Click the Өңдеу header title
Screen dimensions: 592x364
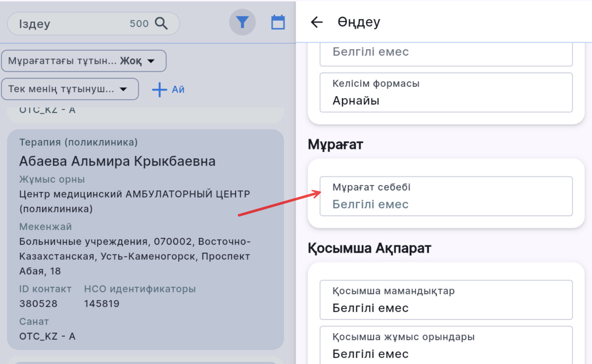[359, 22]
